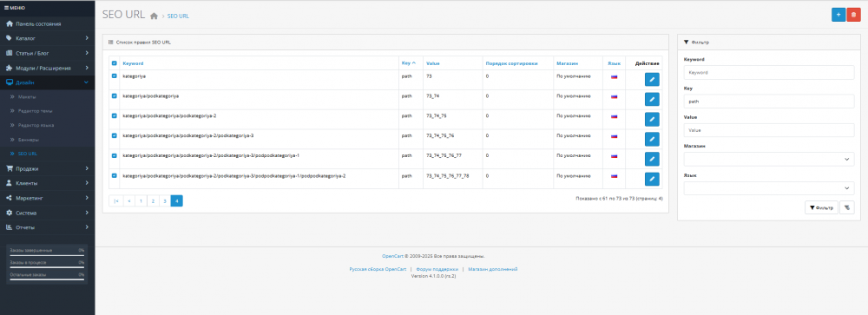Expand the Статьи / Блог sidebar menu

click(x=48, y=53)
